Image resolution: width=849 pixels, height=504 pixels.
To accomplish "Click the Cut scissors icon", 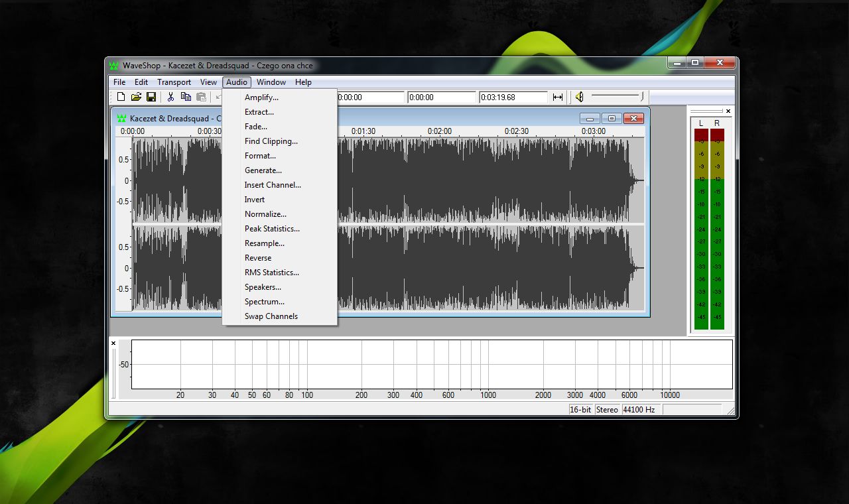I will (170, 97).
